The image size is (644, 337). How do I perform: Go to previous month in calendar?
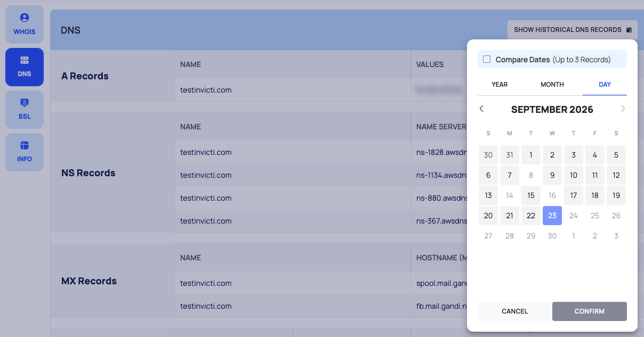(481, 109)
